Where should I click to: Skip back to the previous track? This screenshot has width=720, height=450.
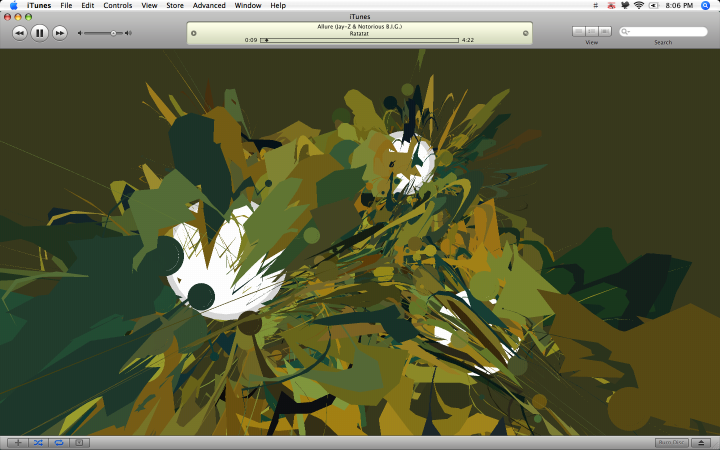19,33
